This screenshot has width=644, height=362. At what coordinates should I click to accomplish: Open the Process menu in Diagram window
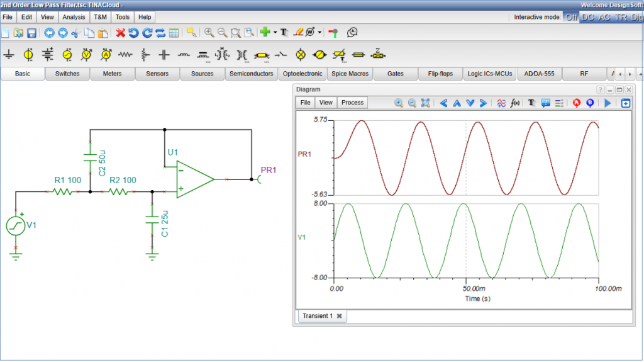pyautogui.click(x=352, y=103)
